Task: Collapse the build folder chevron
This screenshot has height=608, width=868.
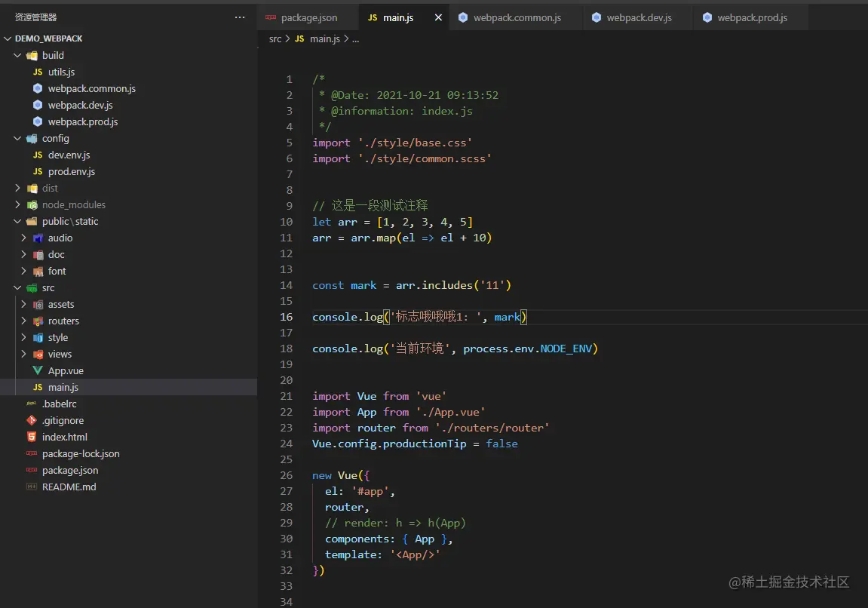Action: coord(17,55)
